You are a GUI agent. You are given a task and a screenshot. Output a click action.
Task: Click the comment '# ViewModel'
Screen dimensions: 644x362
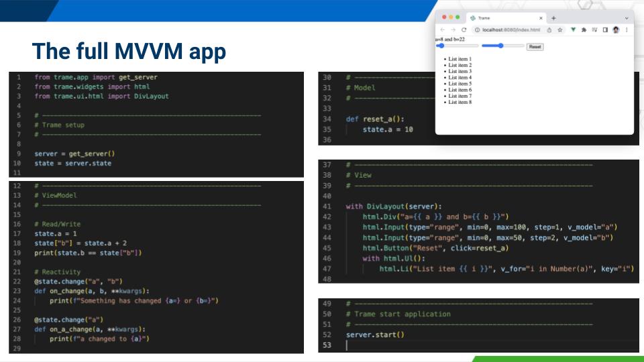56,195
